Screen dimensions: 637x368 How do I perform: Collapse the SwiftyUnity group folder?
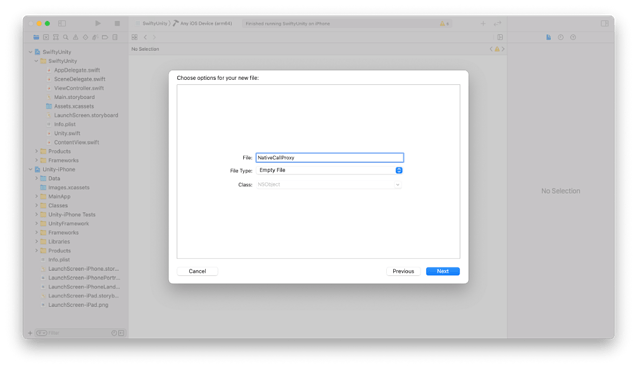pos(36,61)
